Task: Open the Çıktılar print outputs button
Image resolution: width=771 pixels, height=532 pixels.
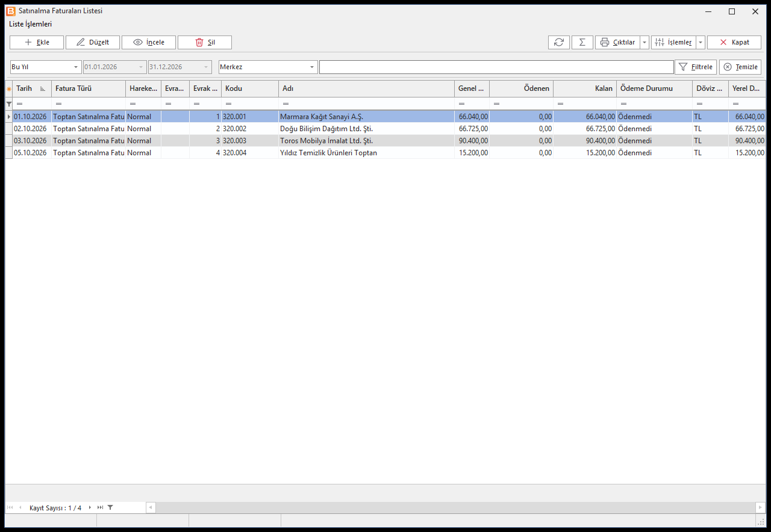Action: click(617, 42)
